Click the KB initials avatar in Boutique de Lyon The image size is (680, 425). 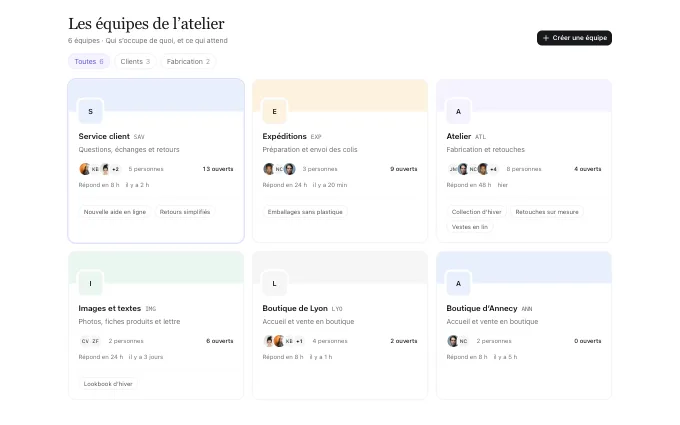point(289,341)
